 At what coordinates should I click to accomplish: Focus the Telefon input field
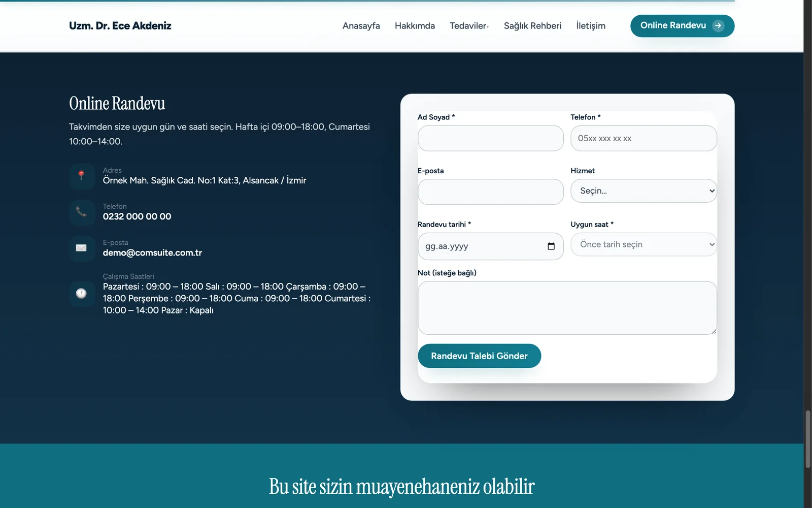[644, 138]
